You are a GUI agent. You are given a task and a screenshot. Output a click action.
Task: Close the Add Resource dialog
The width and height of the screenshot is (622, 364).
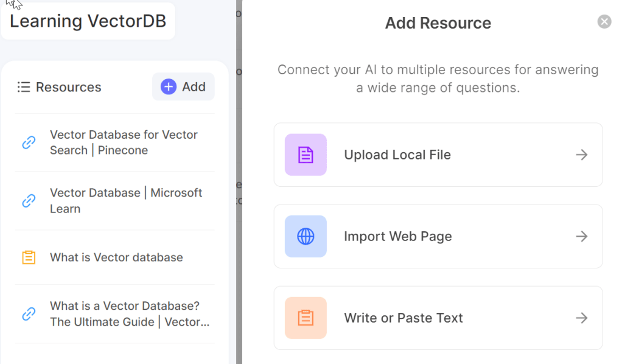click(604, 22)
